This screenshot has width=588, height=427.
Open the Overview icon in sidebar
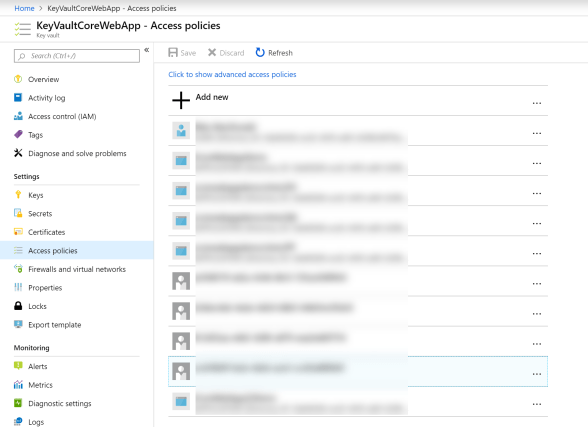[18, 79]
